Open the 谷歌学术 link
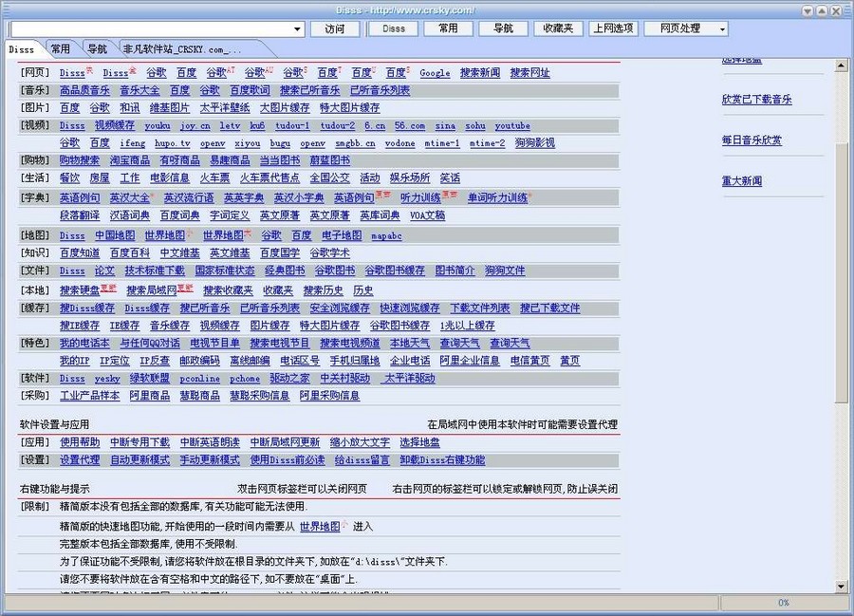 pos(329,253)
